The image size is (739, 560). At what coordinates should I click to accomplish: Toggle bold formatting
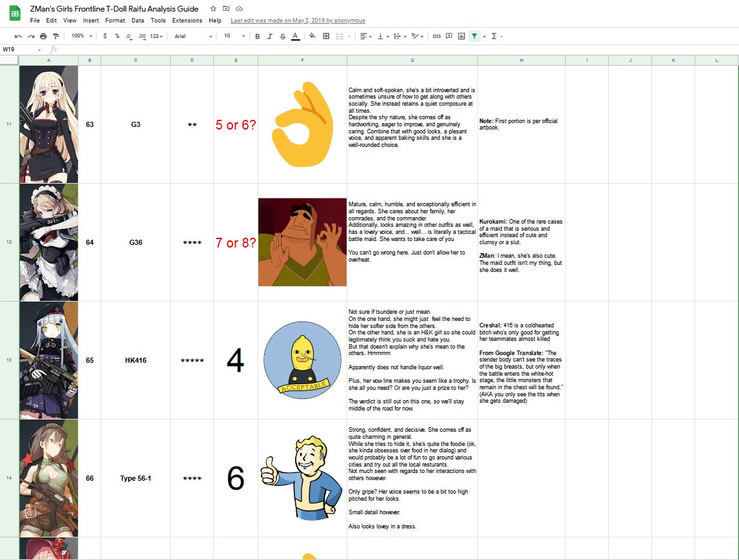click(x=257, y=36)
